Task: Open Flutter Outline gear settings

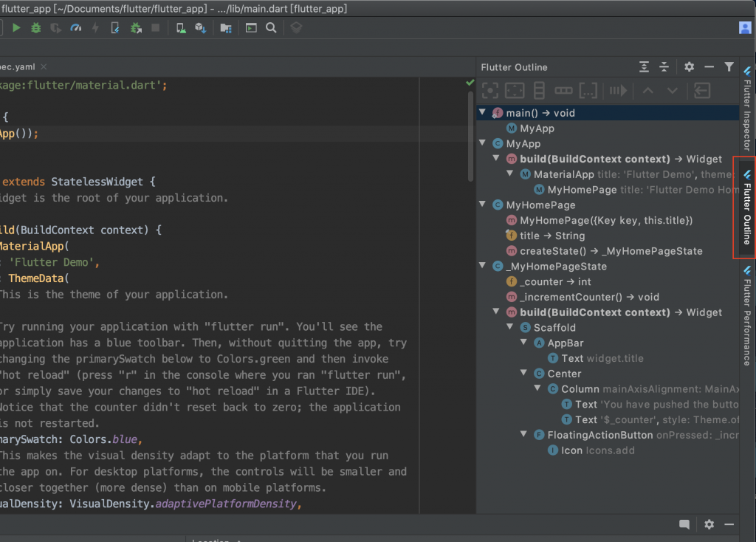Action: tap(689, 67)
